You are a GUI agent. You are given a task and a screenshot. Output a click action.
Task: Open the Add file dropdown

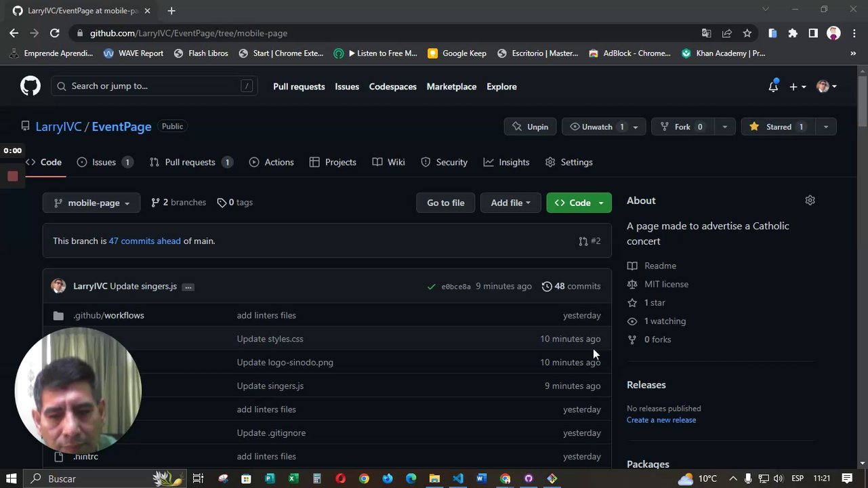pyautogui.click(x=510, y=203)
